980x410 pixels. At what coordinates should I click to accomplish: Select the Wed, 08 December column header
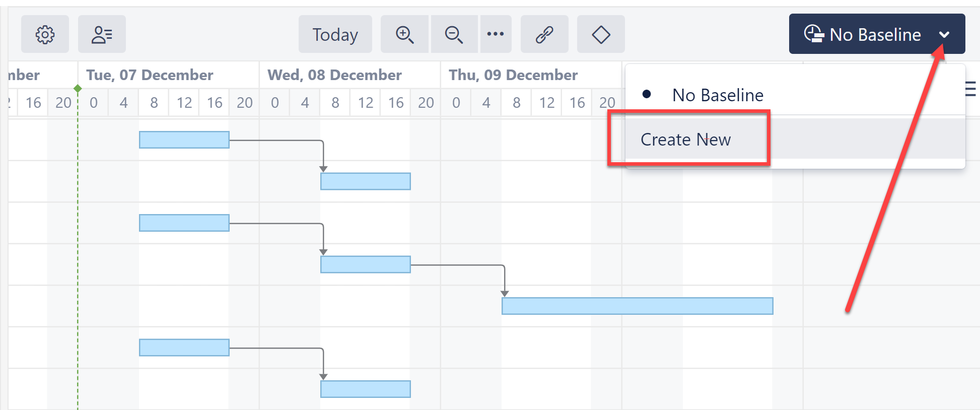(334, 75)
